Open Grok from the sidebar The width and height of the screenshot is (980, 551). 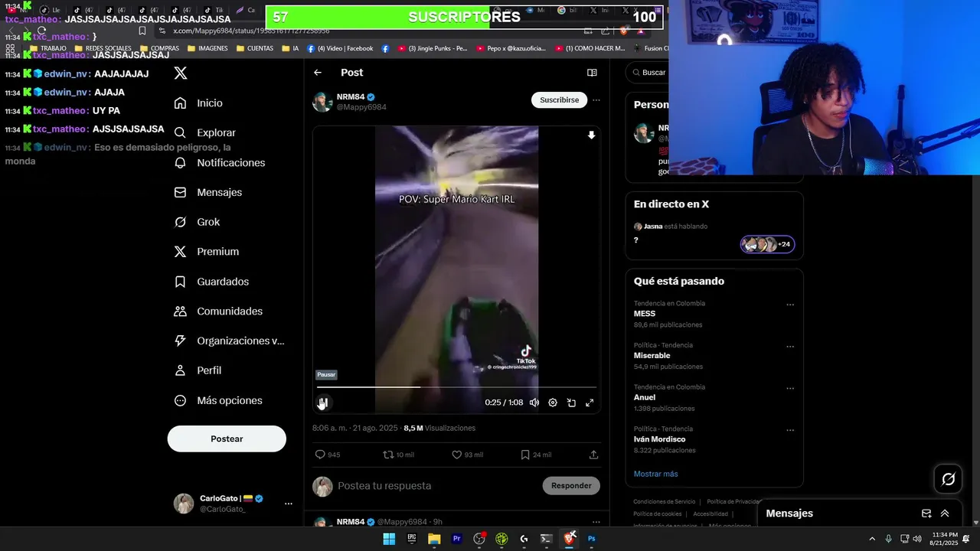coord(198,222)
